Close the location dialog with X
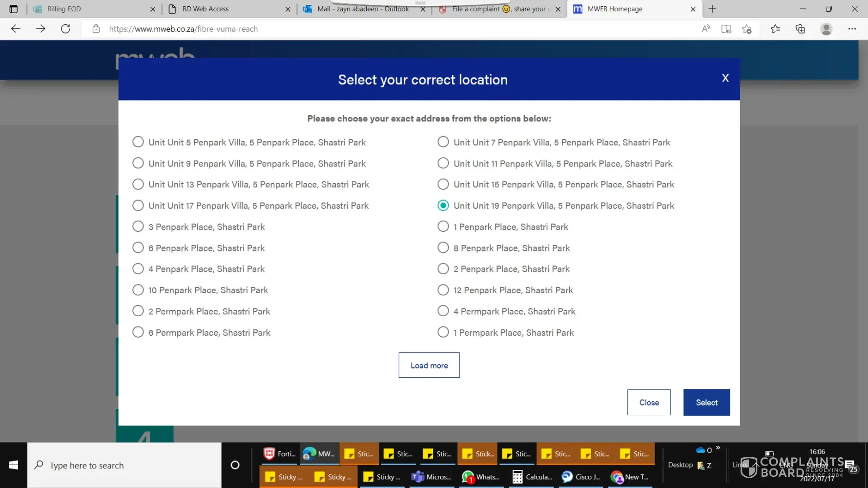This screenshot has height=488, width=868. click(725, 78)
